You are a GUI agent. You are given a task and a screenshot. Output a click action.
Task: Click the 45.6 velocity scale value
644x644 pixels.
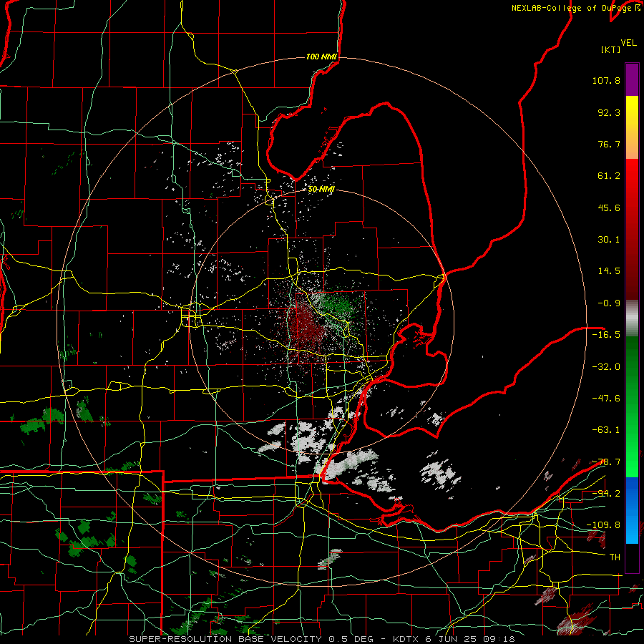pos(609,208)
